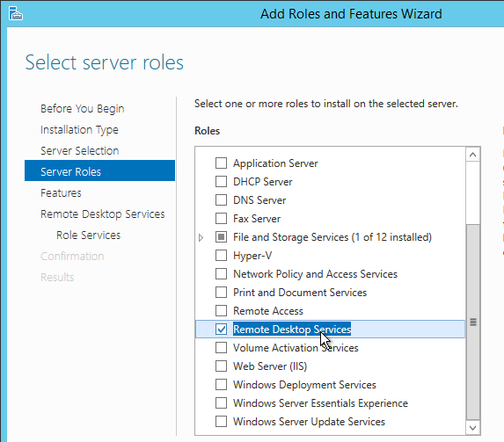Open Remote Desktop Services step in sidebar
The width and height of the screenshot is (504, 442).
coord(103,214)
